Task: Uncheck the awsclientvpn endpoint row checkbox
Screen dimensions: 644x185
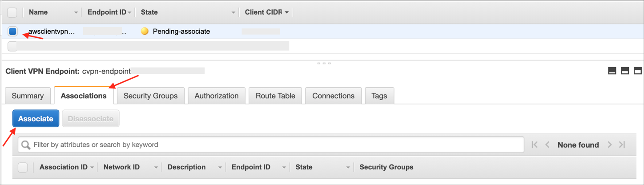Action: pos(12,32)
